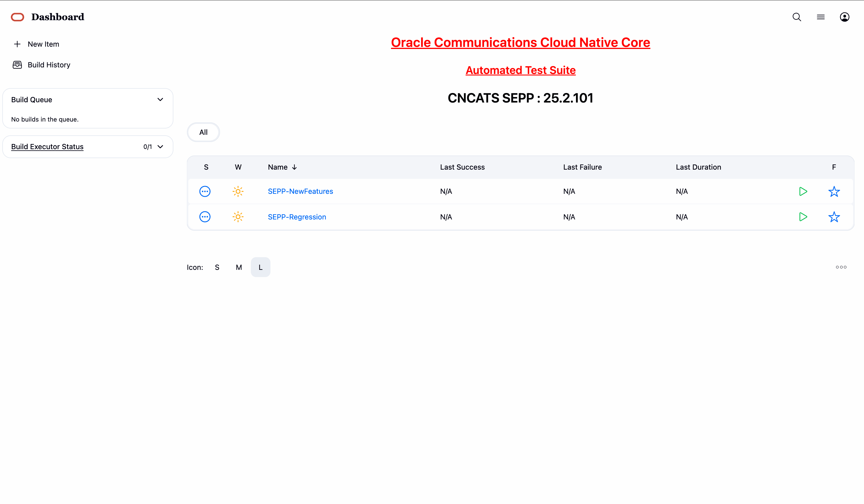Open the SEPP-Regression job
Image resolution: width=864 pixels, height=504 pixels.
297,217
